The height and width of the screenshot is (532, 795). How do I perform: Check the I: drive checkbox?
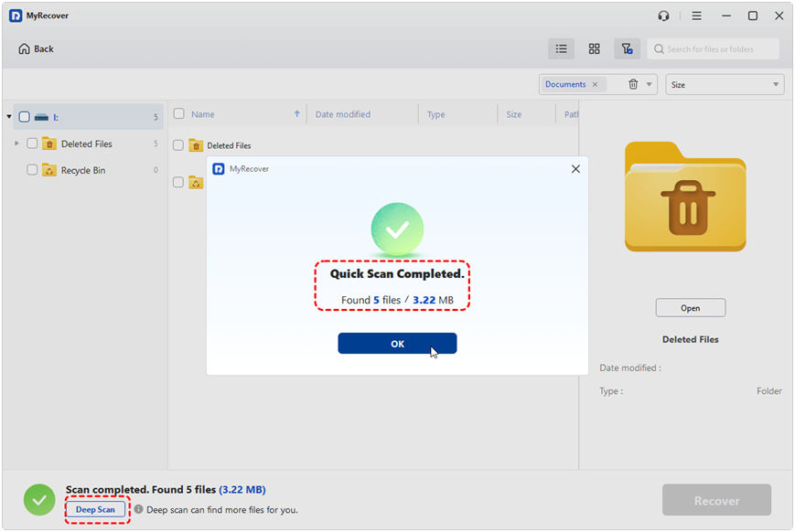pos(24,117)
